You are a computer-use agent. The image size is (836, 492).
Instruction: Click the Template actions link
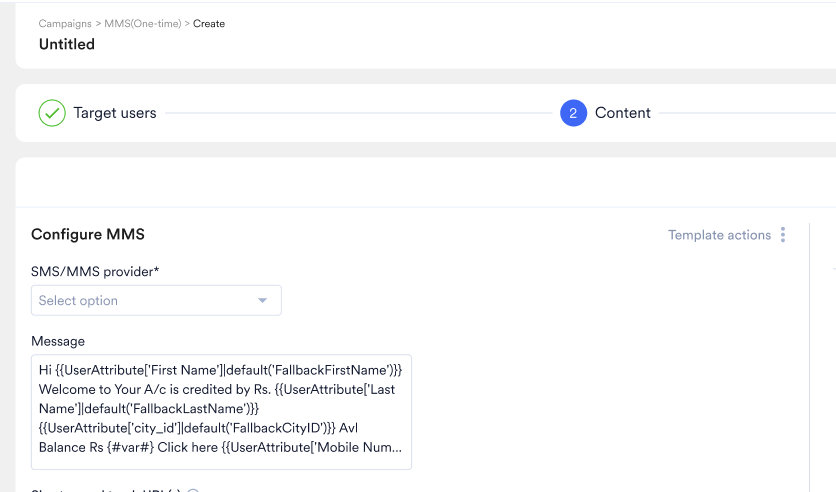pyautogui.click(x=719, y=235)
